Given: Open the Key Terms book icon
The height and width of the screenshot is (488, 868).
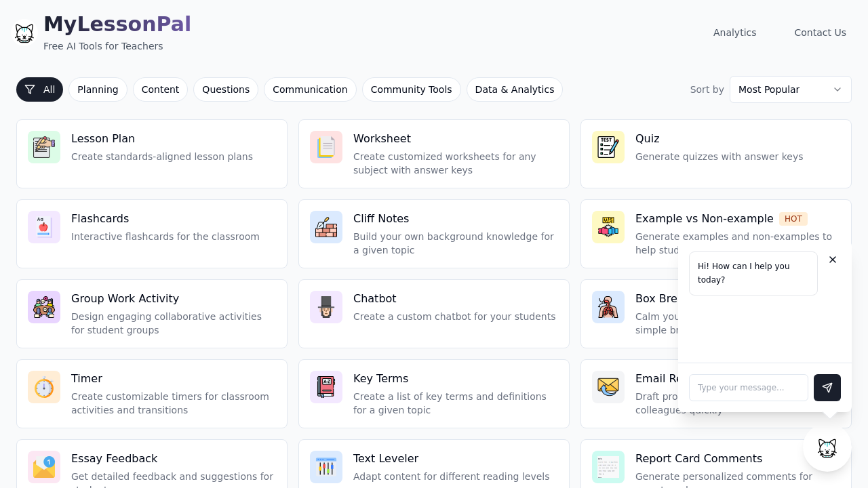Looking at the screenshot, I should [326, 387].
